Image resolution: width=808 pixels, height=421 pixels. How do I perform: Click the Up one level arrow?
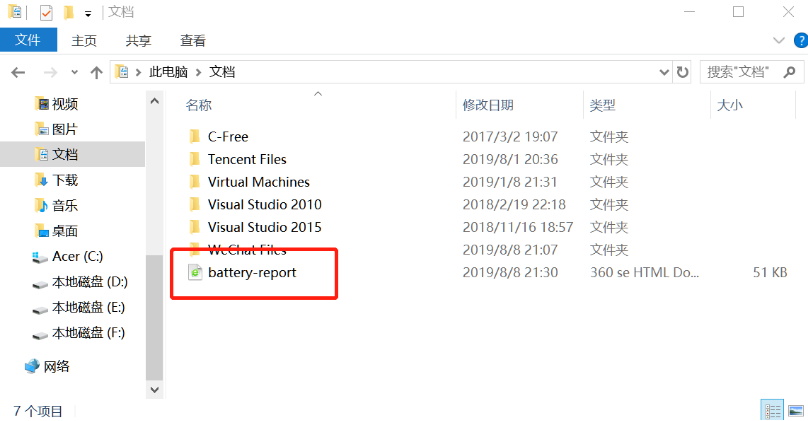(x=97, y=72)
